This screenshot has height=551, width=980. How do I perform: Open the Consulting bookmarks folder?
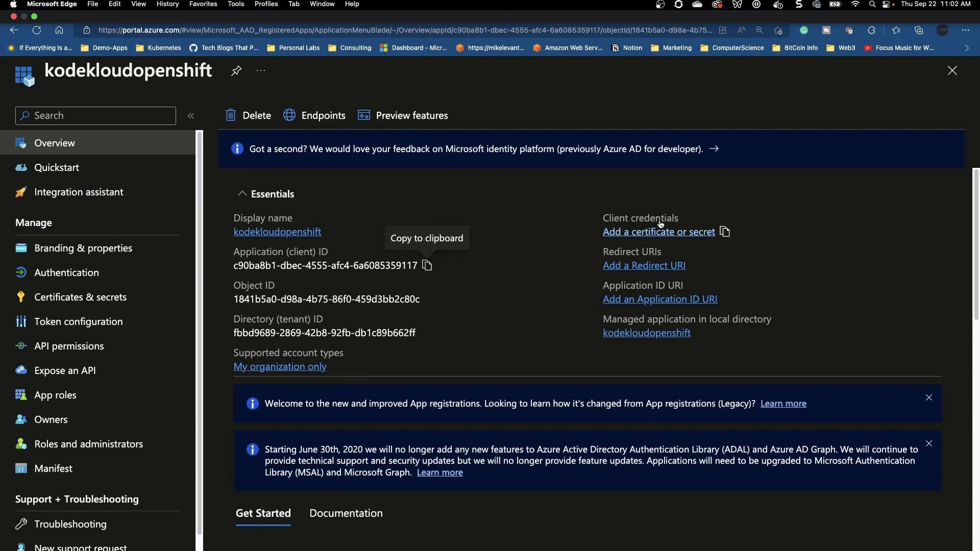coord(350,48)
